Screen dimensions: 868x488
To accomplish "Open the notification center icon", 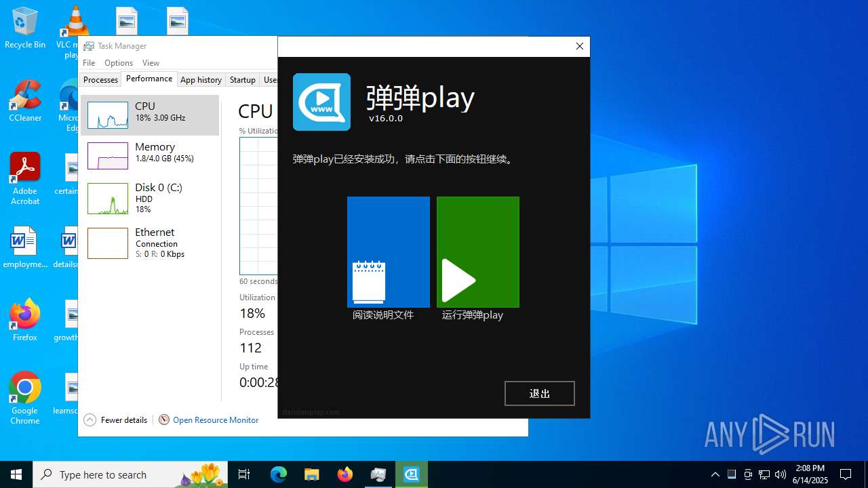I will coord(846,474).
